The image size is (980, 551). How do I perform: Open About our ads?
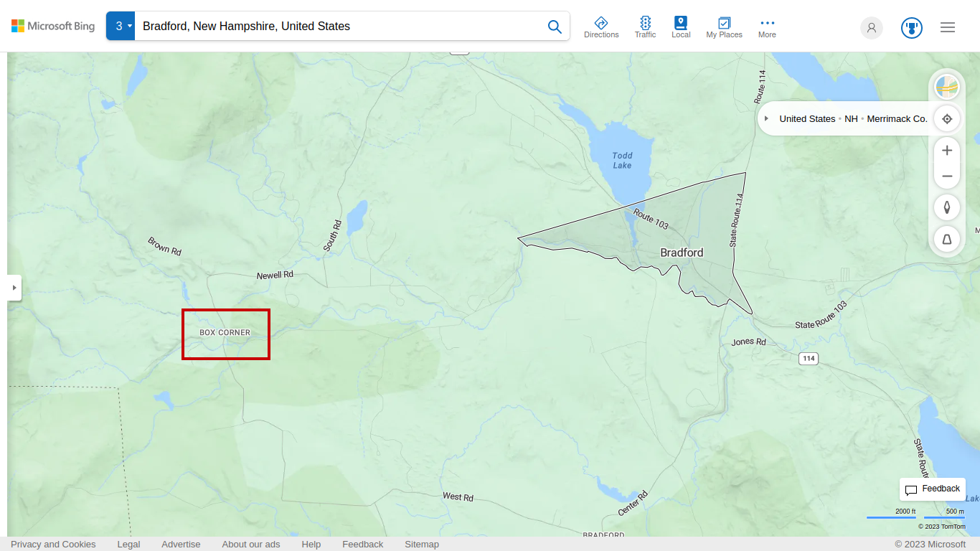pos(251,545)
